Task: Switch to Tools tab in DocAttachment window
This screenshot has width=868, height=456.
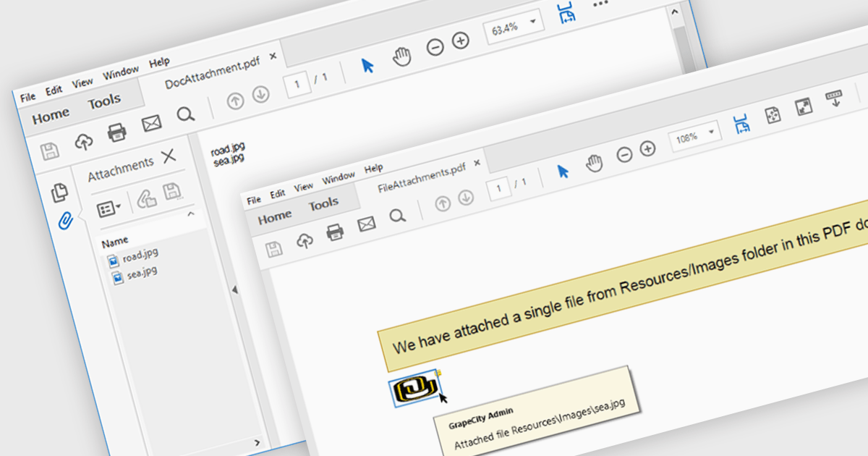Action: click(104, 102)
